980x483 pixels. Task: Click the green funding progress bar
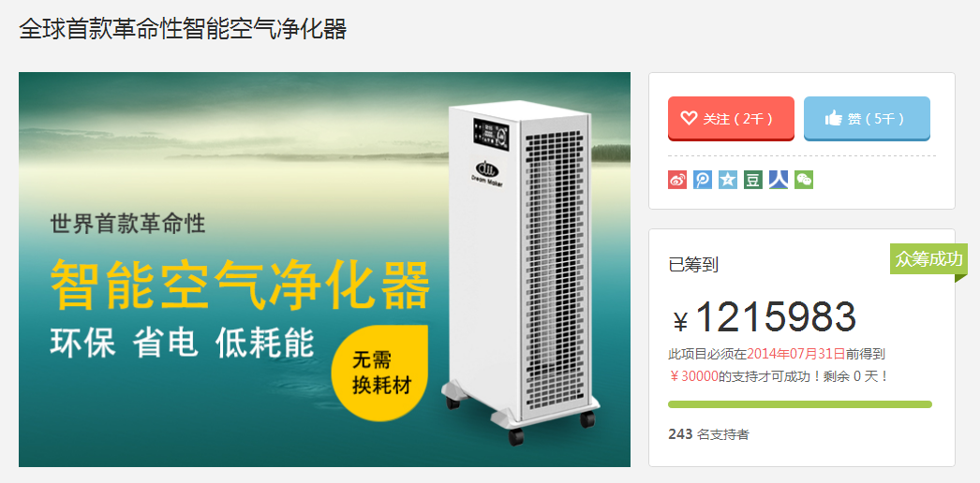[x=800, y=404]
